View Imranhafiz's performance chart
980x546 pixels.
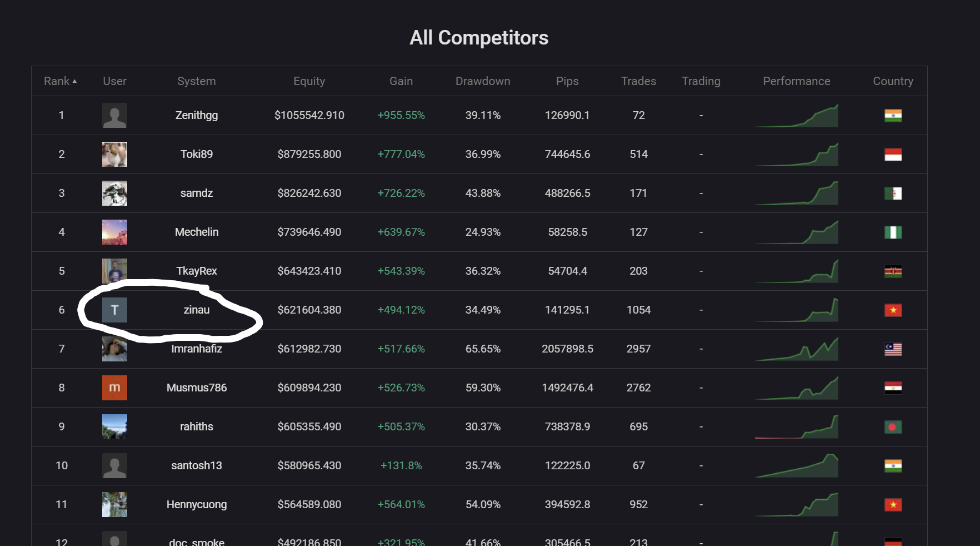pyautogui.click(x=796, y=349)
